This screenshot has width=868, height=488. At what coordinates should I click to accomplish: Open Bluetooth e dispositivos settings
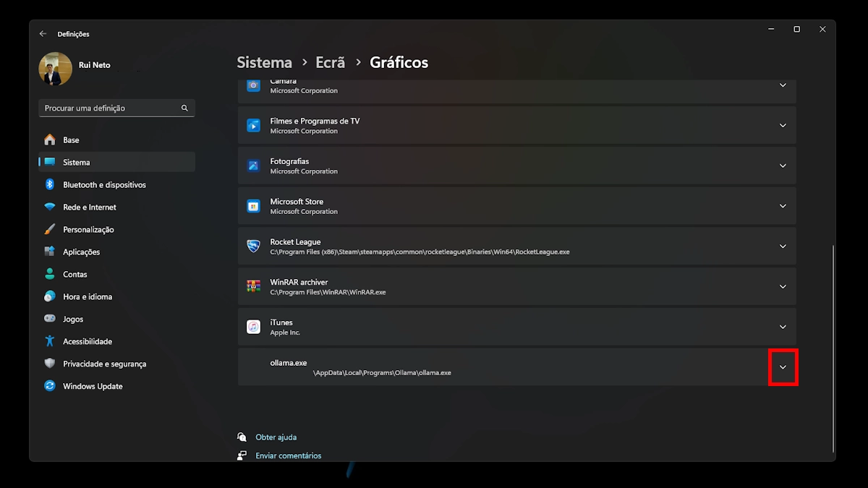coord(104,185)
